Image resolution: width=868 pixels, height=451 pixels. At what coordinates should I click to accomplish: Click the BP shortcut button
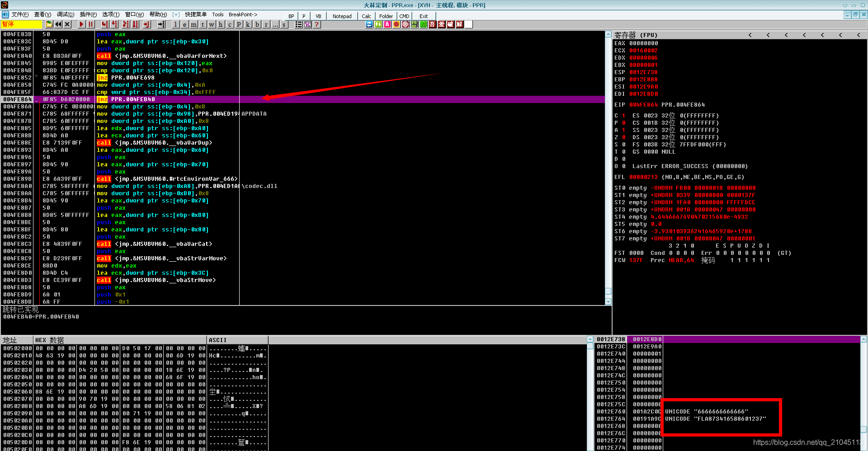click(291, 16)
